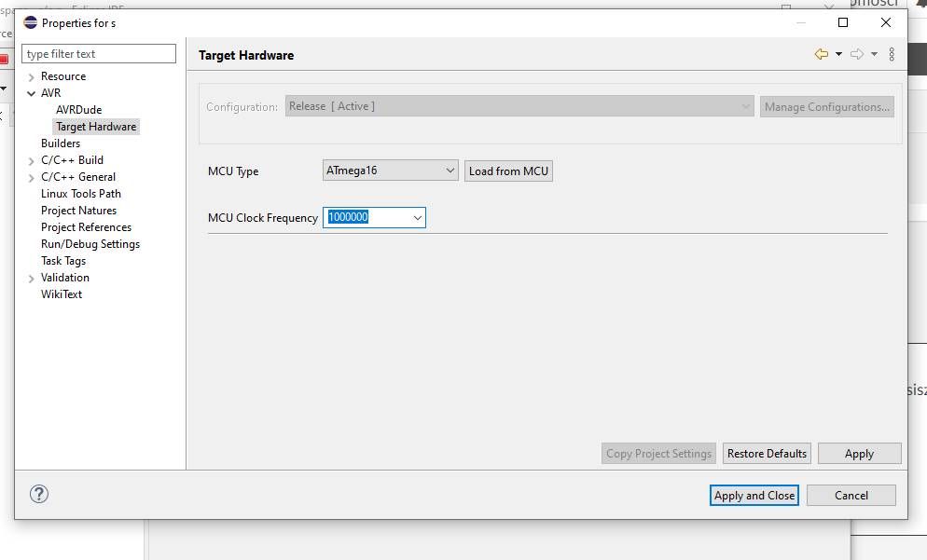
Task: Select AVRDude in the tree
Action: (x=78, y=110)
